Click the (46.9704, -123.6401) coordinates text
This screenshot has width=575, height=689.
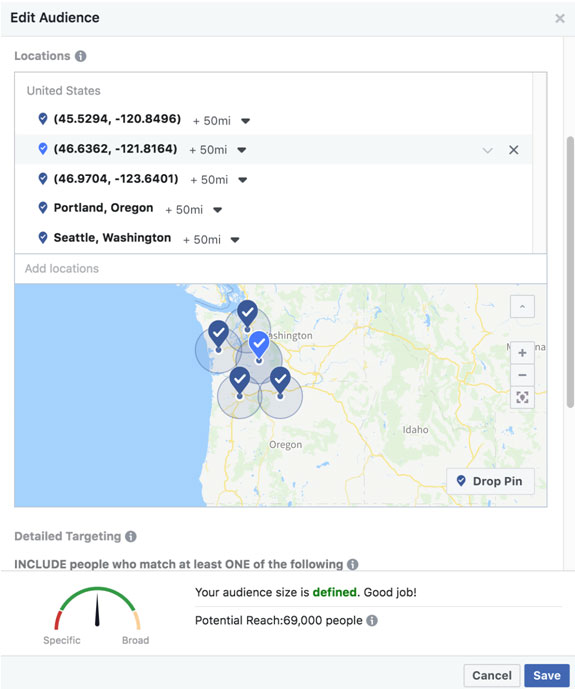click(x=116, y=179)
